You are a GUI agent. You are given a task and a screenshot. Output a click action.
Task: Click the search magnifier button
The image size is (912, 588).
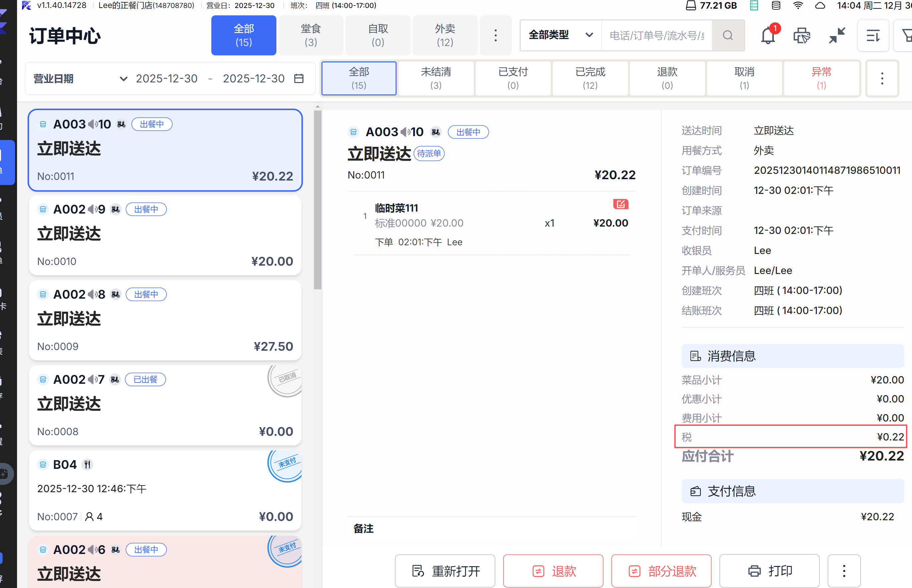[727, 35]
